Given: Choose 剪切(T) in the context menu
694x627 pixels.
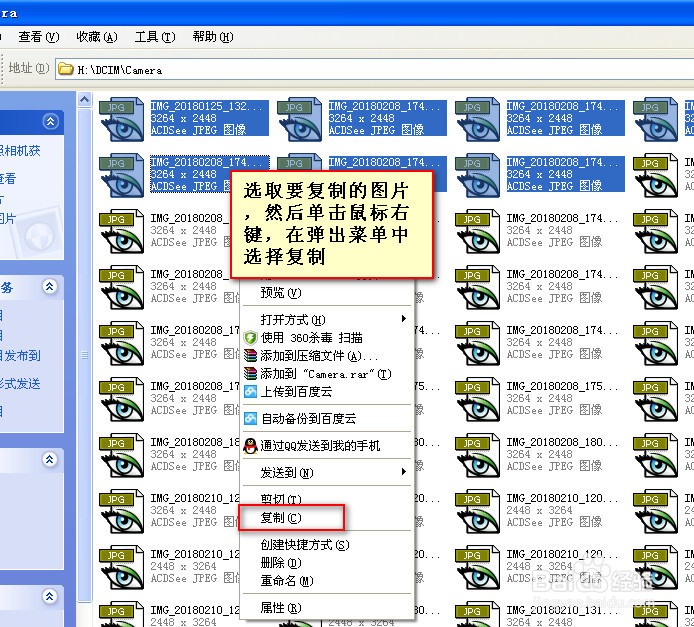Looking at the screenshot, I should [x=327, y=499].
